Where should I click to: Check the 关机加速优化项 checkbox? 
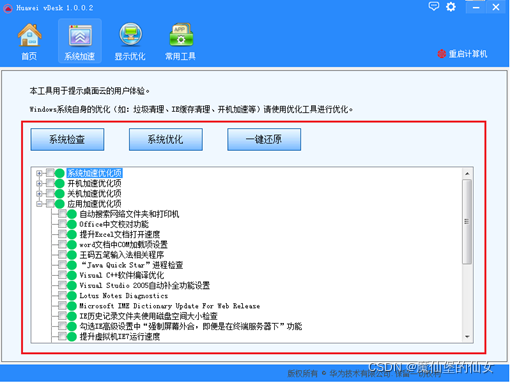50,193
